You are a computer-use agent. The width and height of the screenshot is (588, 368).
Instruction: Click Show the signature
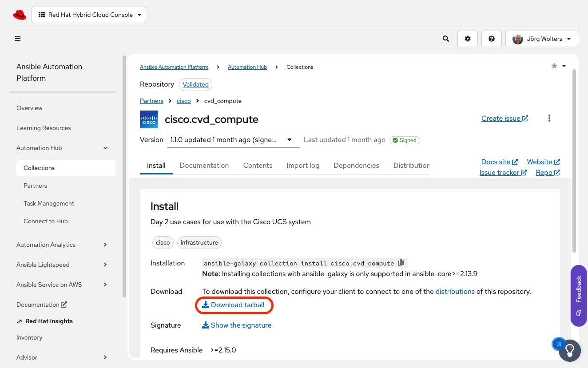[237, 325]
